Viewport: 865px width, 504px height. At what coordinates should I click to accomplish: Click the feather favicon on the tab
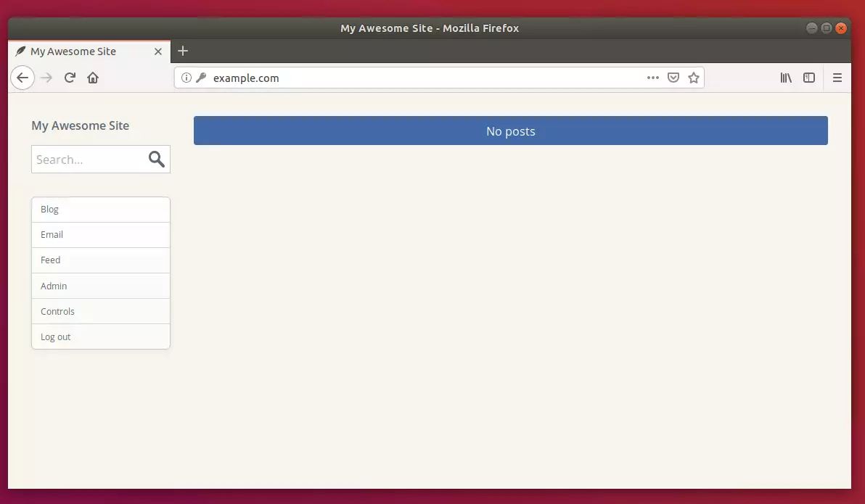tap(20, 51)
